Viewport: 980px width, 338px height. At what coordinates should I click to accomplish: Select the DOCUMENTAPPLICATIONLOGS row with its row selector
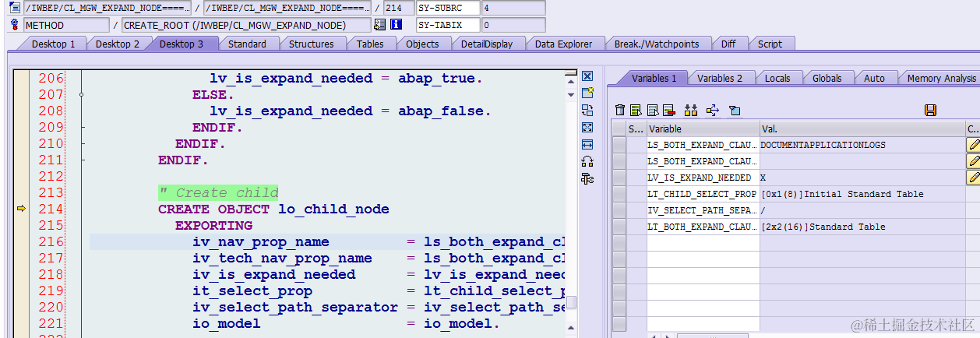619,145
